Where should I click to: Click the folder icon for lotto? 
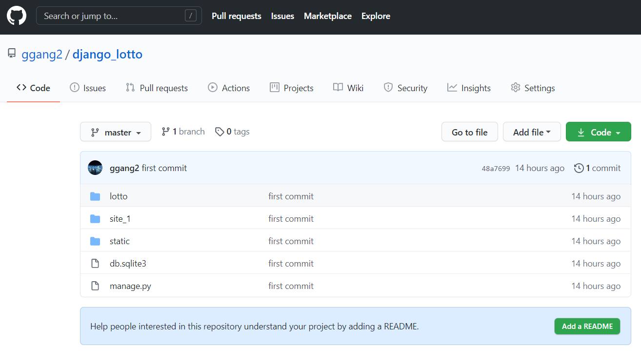click(x=95, y=196)
